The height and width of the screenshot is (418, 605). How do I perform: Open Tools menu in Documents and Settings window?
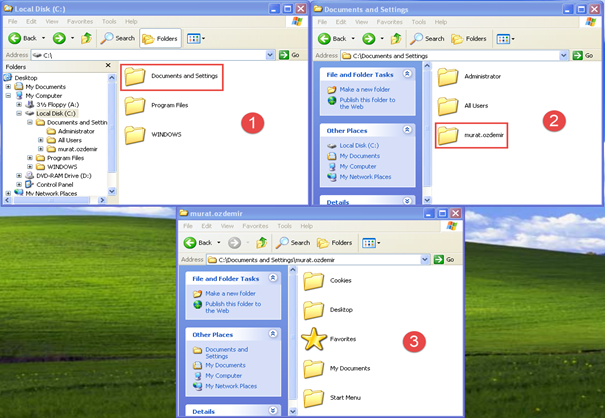(x=419, y=22)
